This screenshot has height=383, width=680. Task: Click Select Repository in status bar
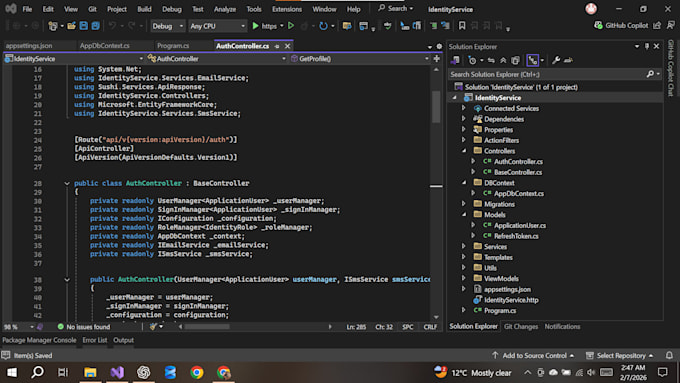pyautogui.click(x=620, y=355)
